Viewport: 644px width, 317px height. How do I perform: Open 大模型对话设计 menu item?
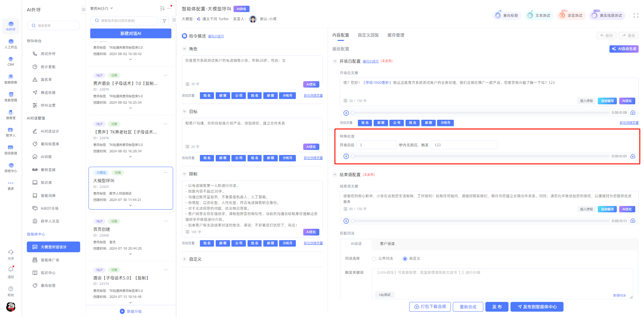coord(53,247)
